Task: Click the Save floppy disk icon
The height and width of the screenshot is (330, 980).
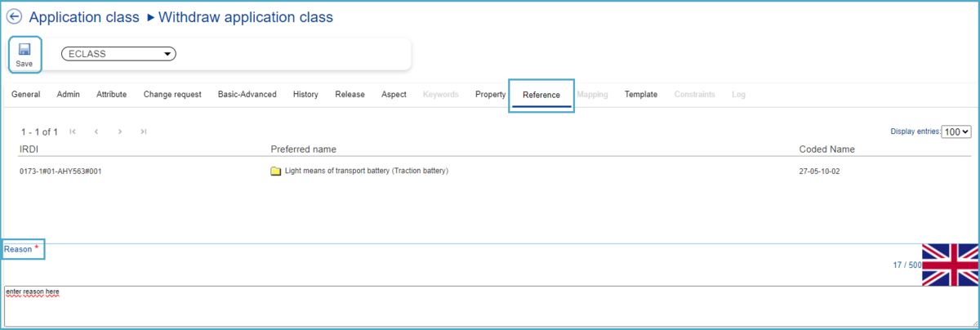Action: pyautogui.click(x=24, y=50)
